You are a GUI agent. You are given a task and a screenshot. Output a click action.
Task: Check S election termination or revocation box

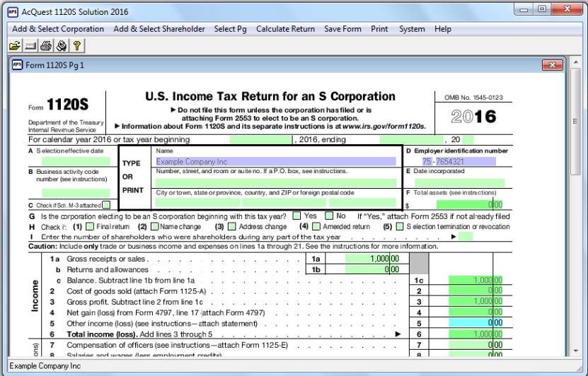click(x=400, y=227)
